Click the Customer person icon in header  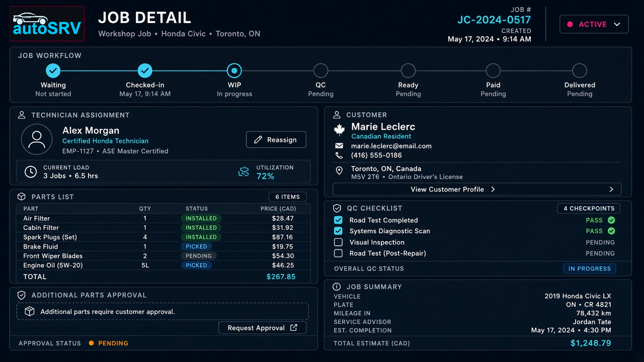pos(337,115)
